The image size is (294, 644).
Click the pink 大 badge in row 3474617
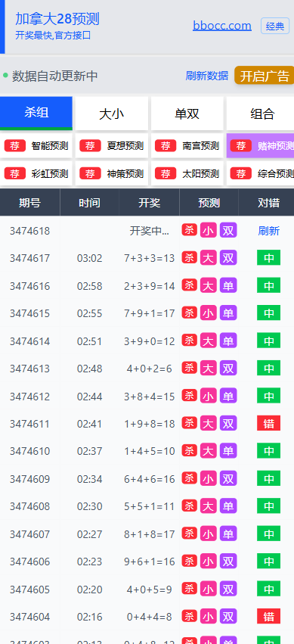tap(209, 258)
